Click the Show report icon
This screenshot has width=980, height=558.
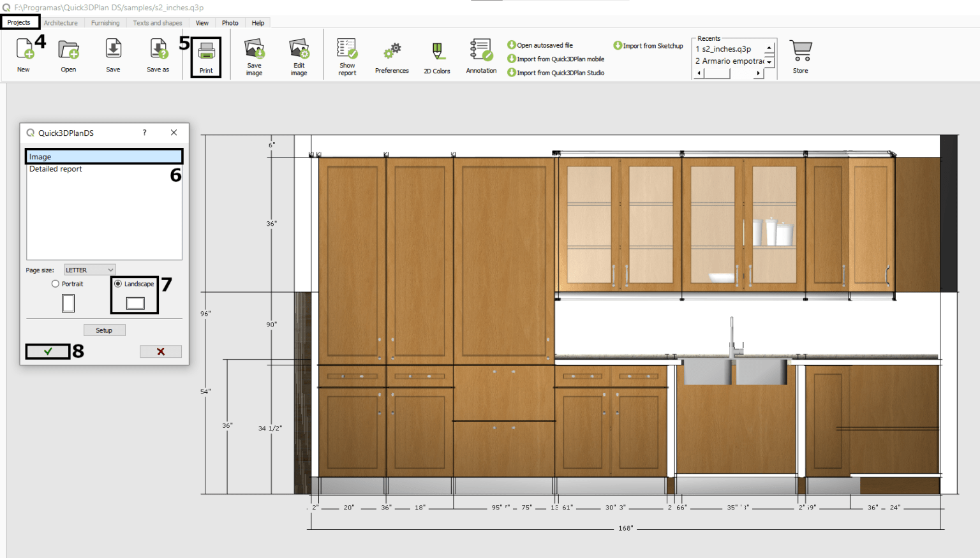pyautogui.click(x=346, y=56)
